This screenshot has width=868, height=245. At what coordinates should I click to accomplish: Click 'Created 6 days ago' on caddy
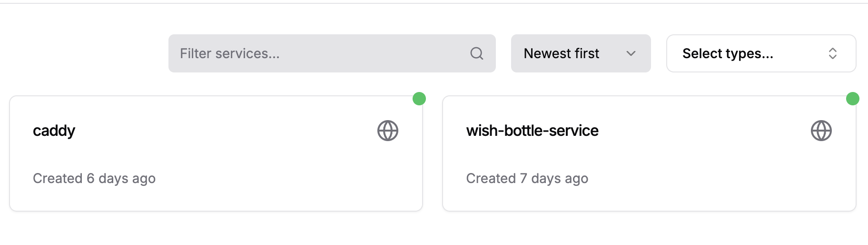(94, 179)
